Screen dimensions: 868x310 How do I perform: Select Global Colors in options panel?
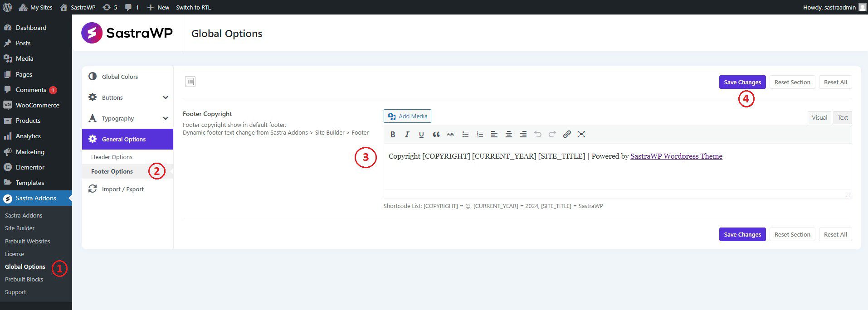127,77
